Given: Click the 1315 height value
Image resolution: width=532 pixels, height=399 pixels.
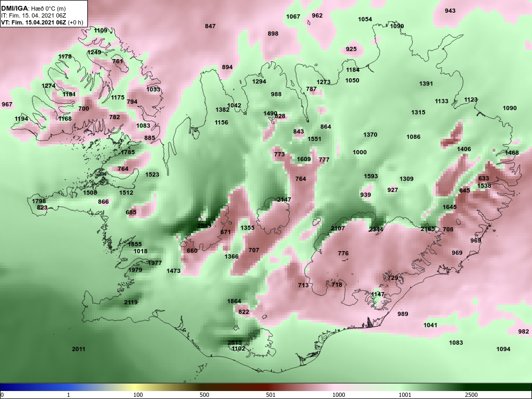Looking at the screenshot, I should pos(418,112).
